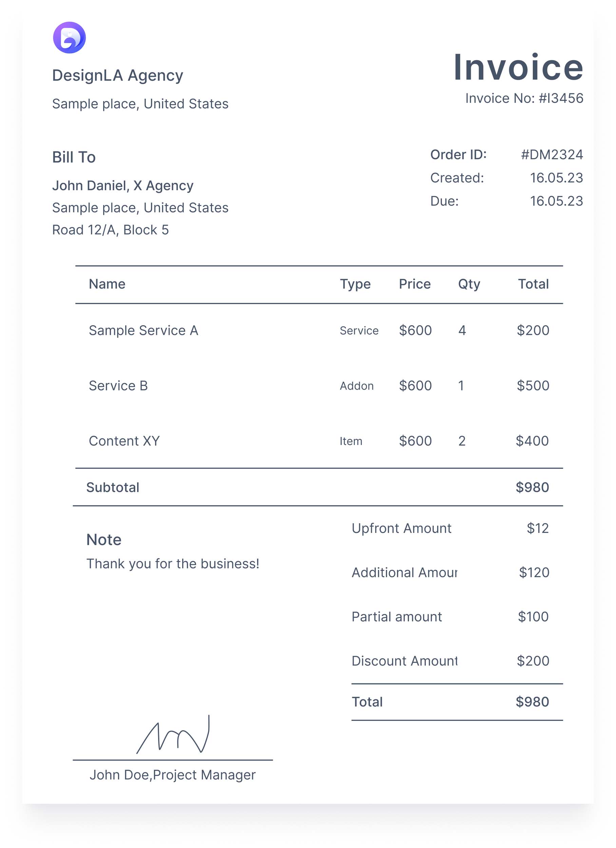Select the Sample Service A row name

coord(143,330)
